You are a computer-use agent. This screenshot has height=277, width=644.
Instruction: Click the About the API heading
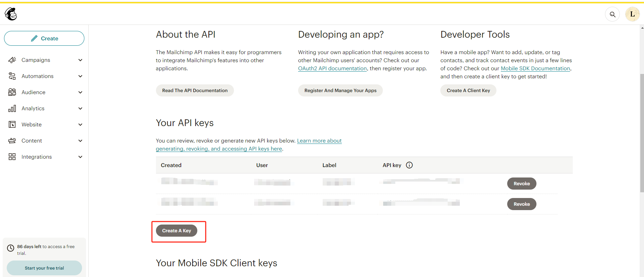(186, 34)
